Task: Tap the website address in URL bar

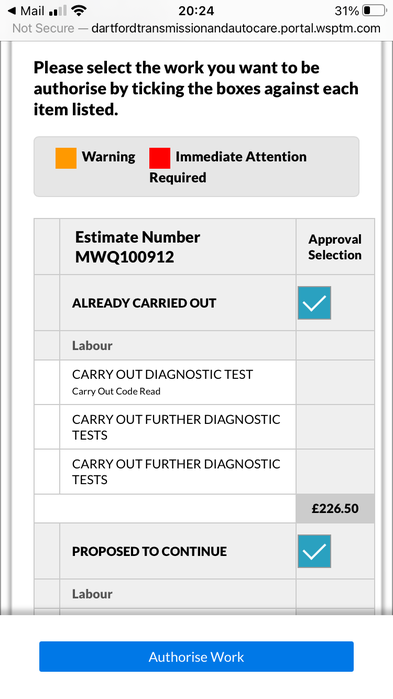Action: tap(236, 28)
